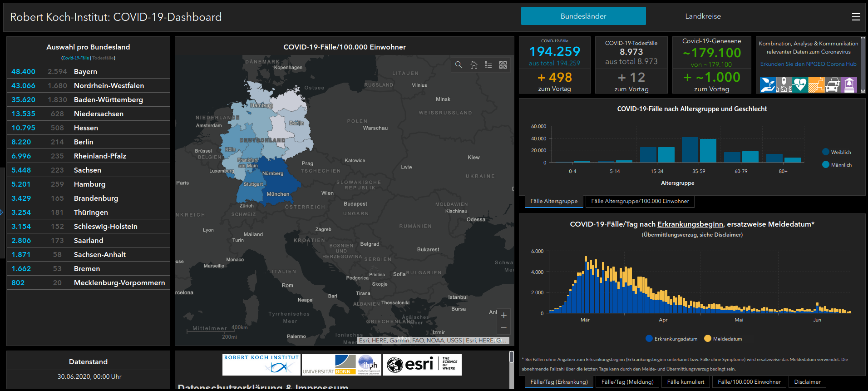The width and height of the screenshot is (868, 391).
Task: Reset map with the home extent icon
Action: click(x=473, y=65)
